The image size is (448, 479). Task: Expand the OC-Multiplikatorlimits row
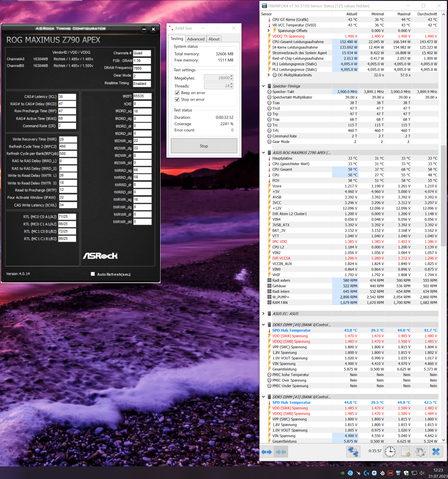coord(269,75)
